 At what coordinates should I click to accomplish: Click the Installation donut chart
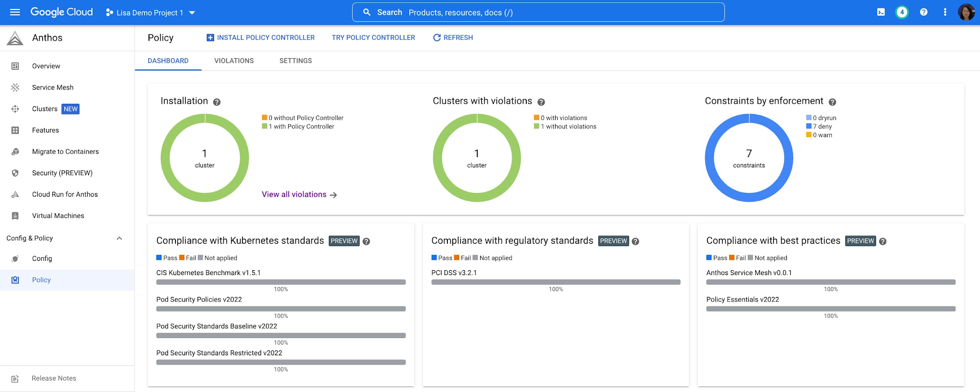[205, 158]
